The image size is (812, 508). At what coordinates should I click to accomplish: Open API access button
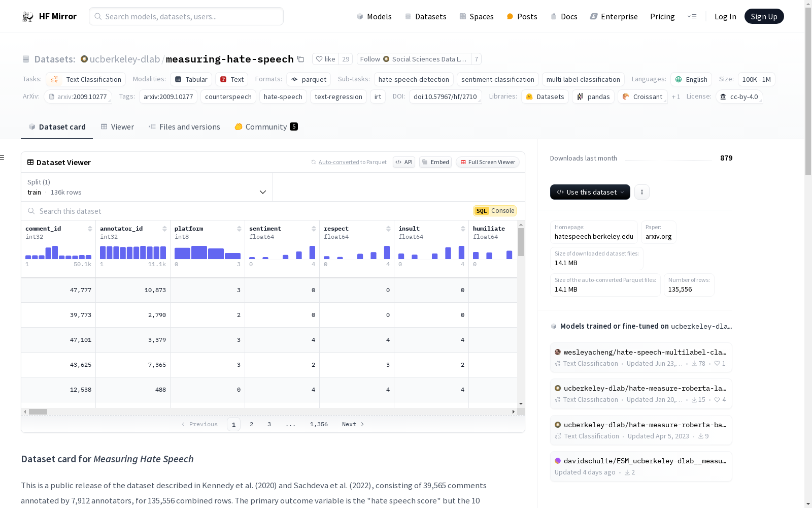pos(404,162)
